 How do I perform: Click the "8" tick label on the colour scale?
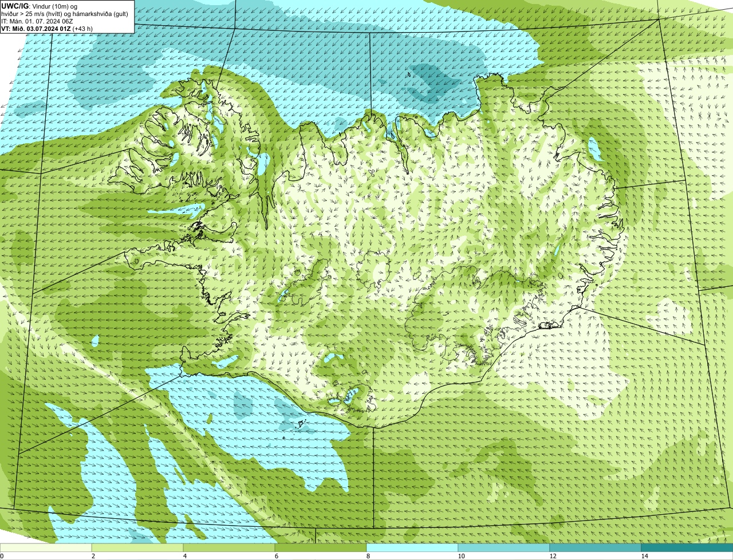pos(368,556)
